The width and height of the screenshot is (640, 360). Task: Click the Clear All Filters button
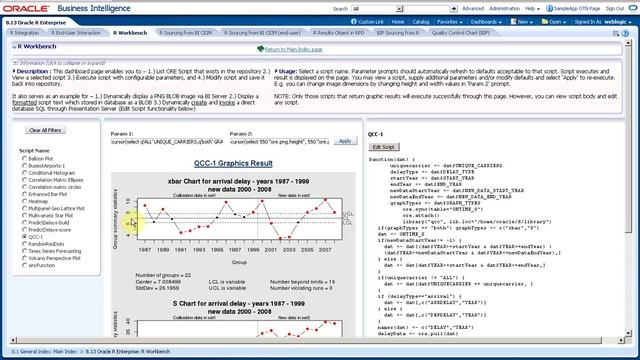pos(45,130)
